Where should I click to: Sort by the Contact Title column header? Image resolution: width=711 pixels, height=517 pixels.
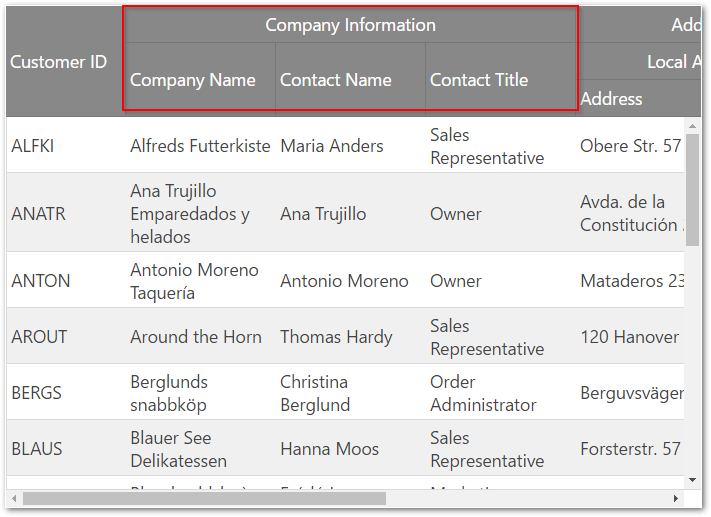point(479,80)
